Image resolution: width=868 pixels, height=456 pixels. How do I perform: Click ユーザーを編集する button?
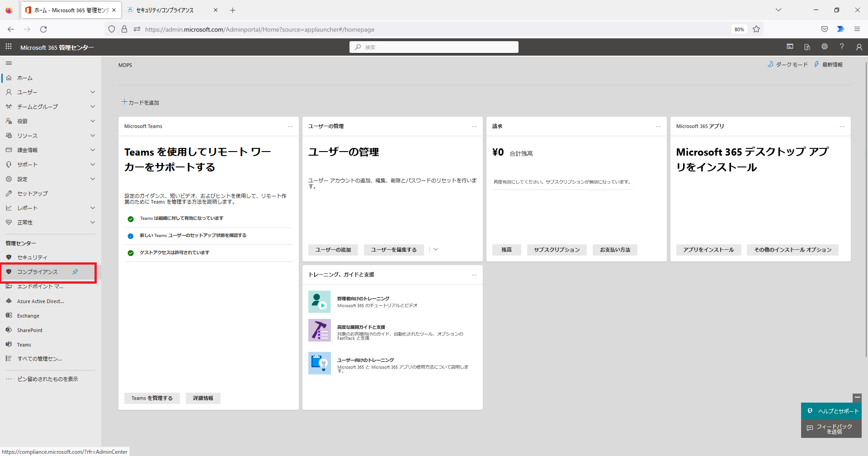[x=394, y=250]
